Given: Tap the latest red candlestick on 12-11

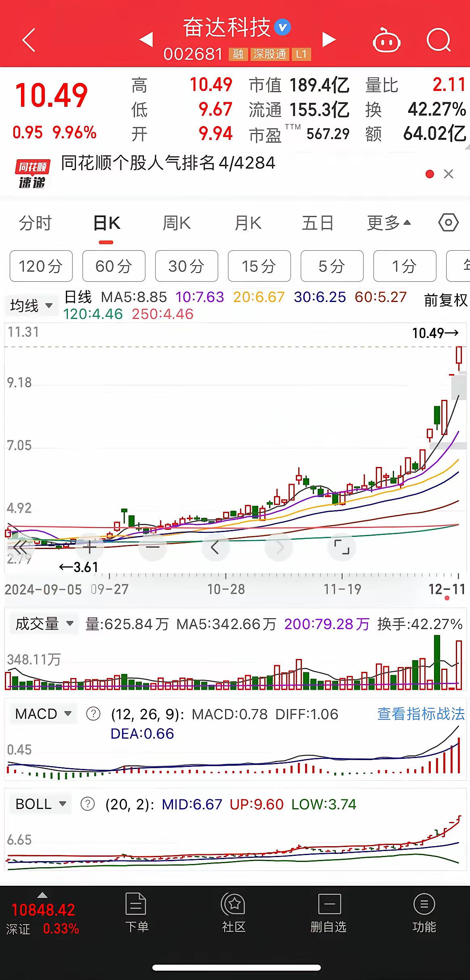Looking at the screenshot, I should click(x=459, y=357).
